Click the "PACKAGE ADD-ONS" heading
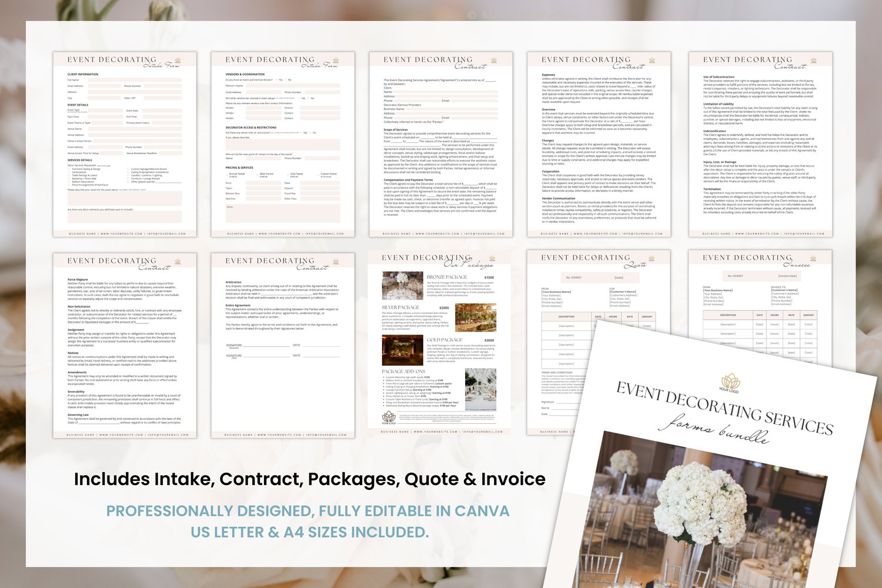The image size is (882, 588). [403, 372]
